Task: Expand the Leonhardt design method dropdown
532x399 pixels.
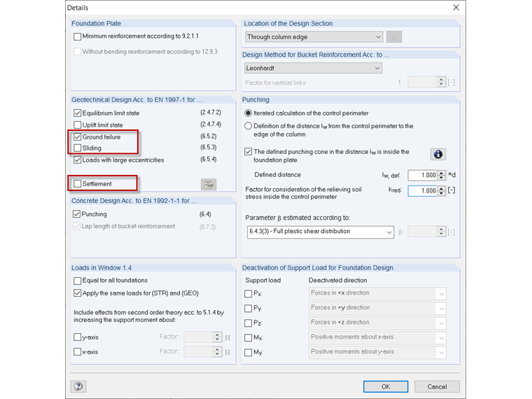Action: [313, 69]
